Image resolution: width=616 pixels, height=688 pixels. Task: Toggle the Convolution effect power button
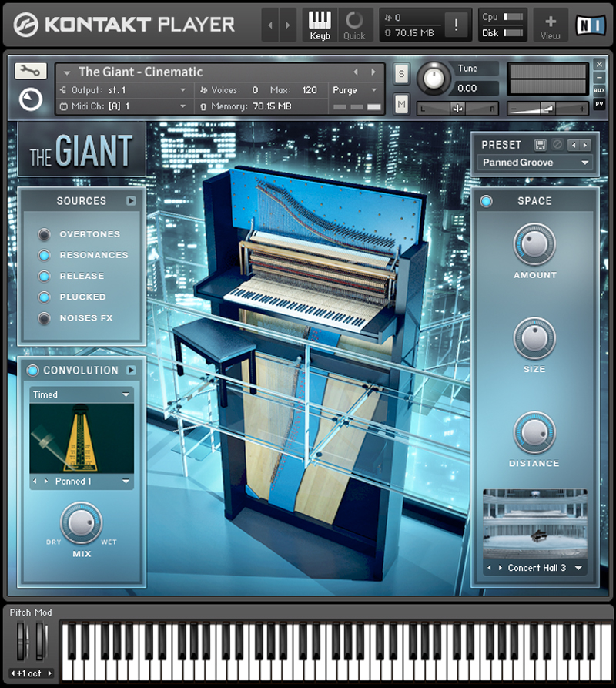32,371
